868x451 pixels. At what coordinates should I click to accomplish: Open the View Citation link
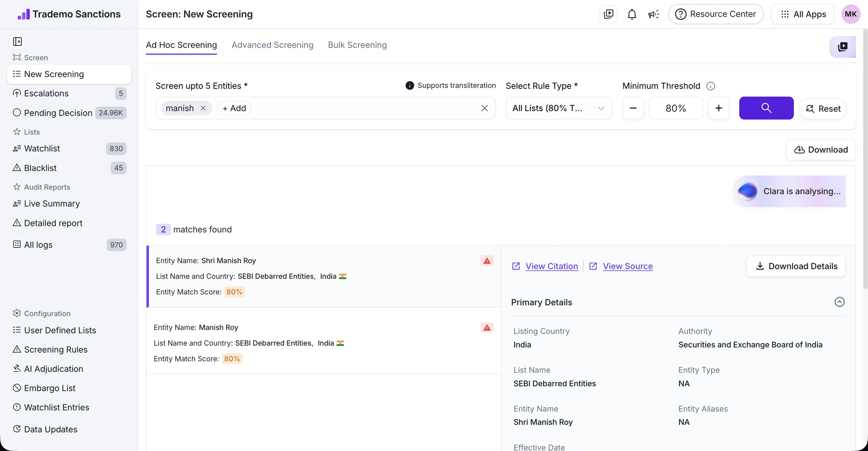552,266
